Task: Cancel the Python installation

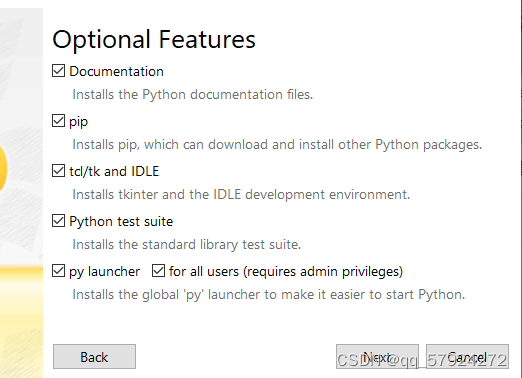Action: (x=467, y=357)
